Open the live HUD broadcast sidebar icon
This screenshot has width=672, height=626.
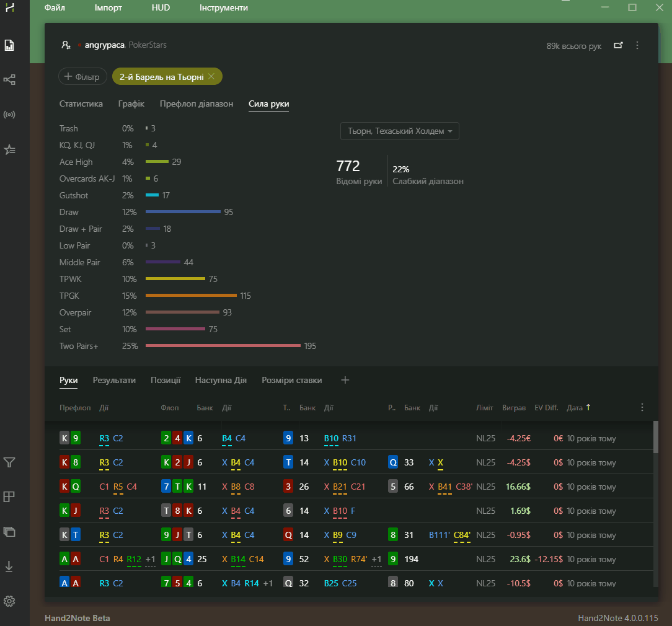(9, 115)
